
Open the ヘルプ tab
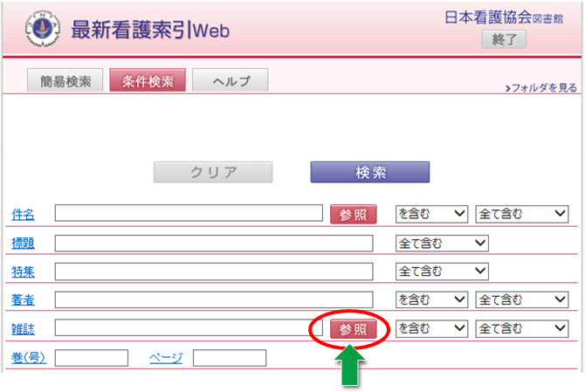coord(231,80)
